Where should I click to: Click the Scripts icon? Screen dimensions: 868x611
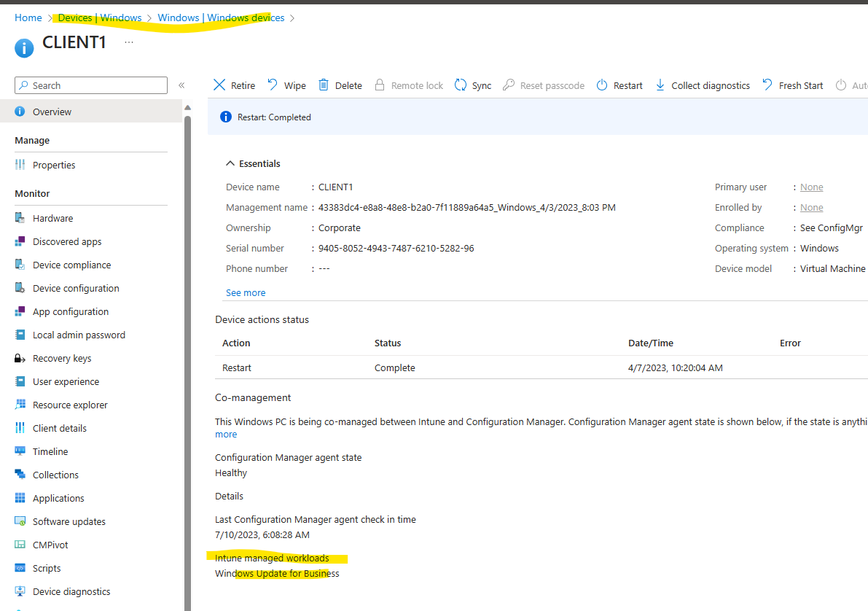[x=20, y=568]
